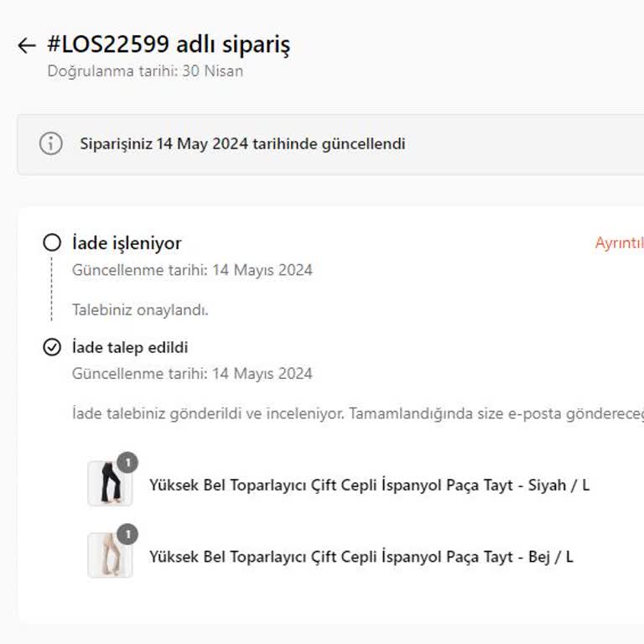Open the red Ayrıntılar link
Screen dimensions: 644x644
[x=619, y=243]
